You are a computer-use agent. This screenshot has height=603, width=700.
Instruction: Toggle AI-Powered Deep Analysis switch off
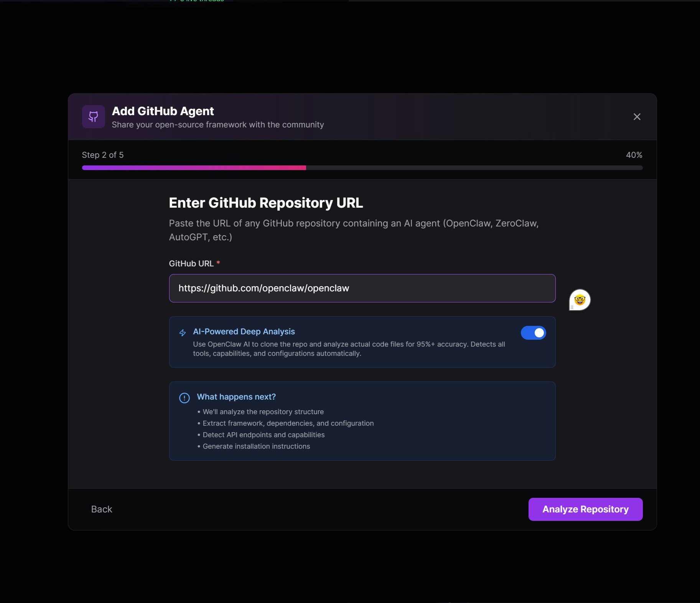tap(533, 333)
